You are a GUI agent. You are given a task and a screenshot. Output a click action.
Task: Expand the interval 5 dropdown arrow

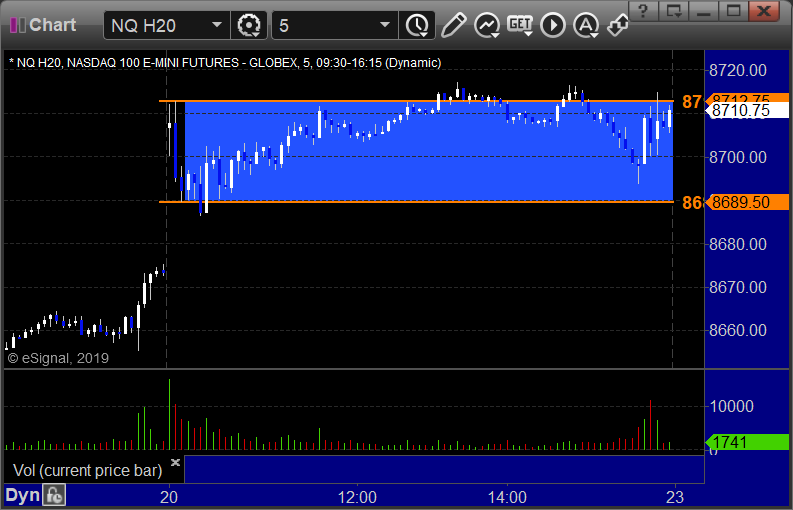pos(385,25)
